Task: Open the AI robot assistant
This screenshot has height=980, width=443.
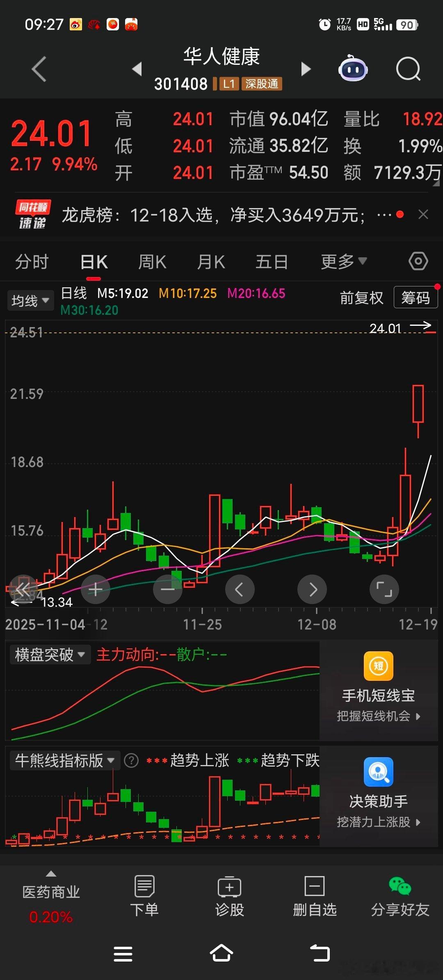Action: pyautogui.click(x=353, y=68)
